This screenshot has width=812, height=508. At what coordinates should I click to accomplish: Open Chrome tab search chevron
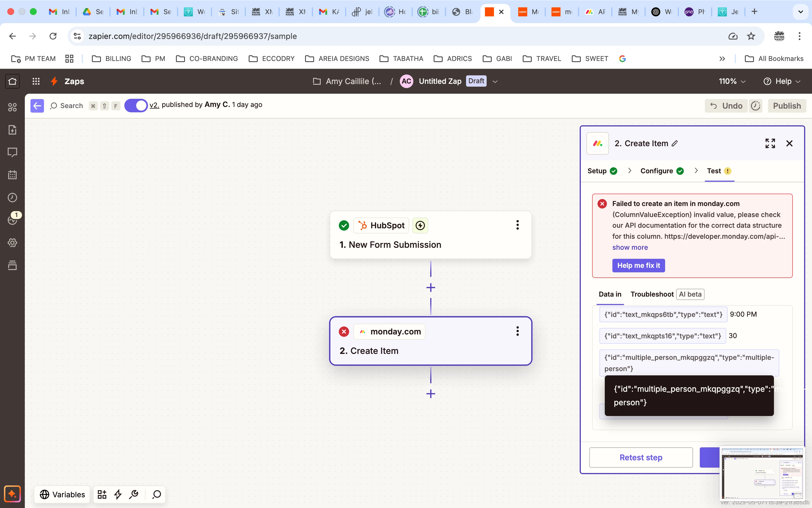[800, 12]
